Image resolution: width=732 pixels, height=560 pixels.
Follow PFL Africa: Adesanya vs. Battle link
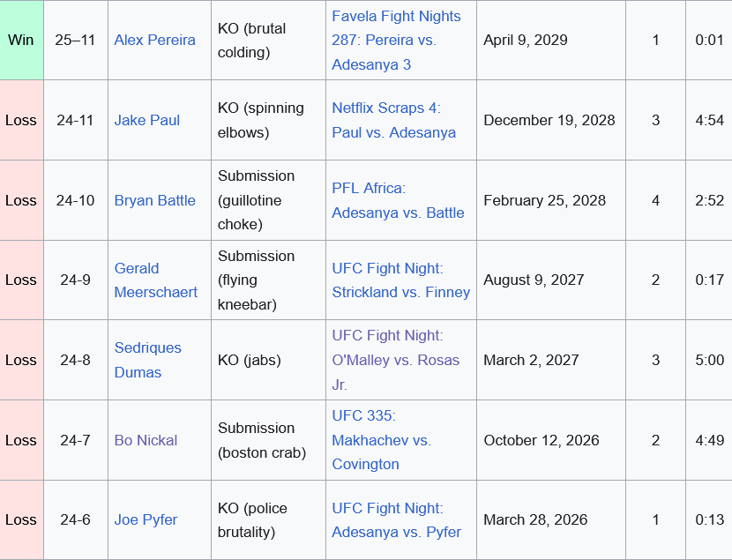click(398, 201)
